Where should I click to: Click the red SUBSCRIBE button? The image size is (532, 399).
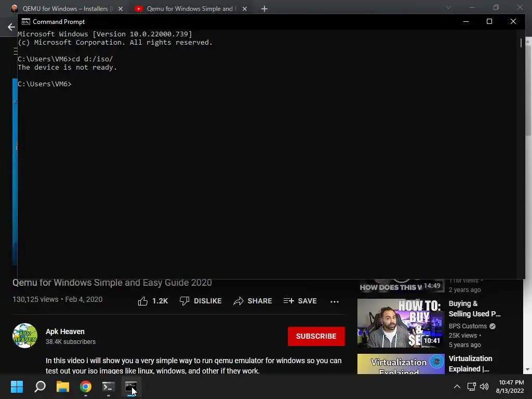tap(316, 336)
